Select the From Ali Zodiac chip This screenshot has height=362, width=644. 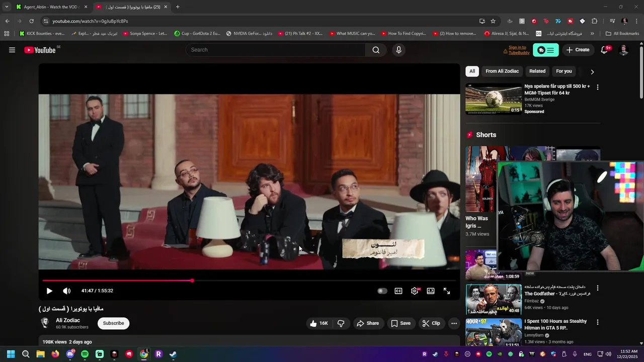pos(502,71)
